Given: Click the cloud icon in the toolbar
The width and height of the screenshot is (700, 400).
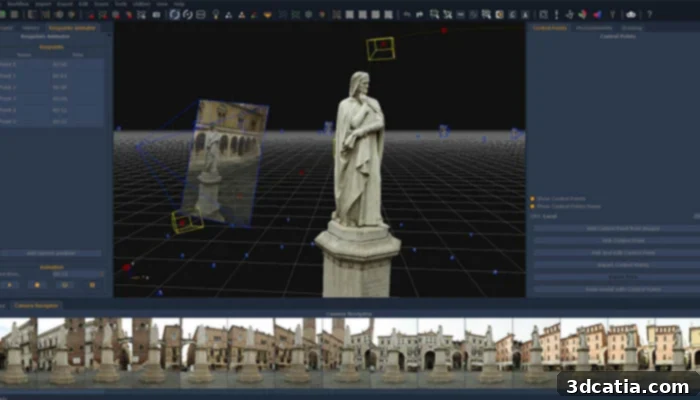Looking at the screenshot, I should (630, 15).
